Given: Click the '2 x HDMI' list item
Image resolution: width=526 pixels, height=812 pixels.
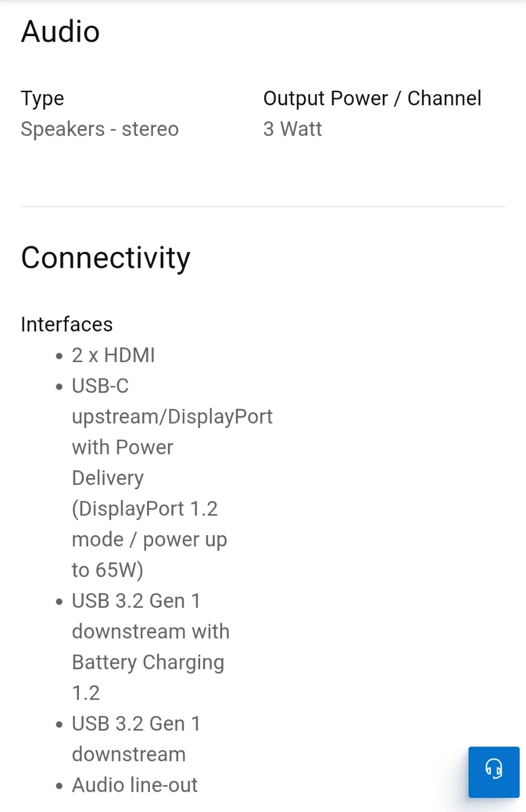Looking at the screenshot, I should tap(113, 355).
